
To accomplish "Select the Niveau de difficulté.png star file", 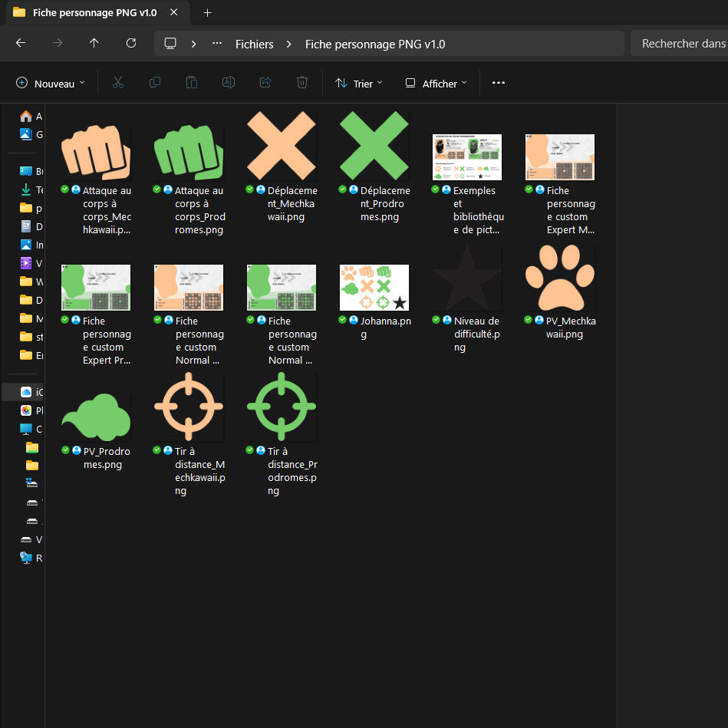I will [x=467, y=278].
